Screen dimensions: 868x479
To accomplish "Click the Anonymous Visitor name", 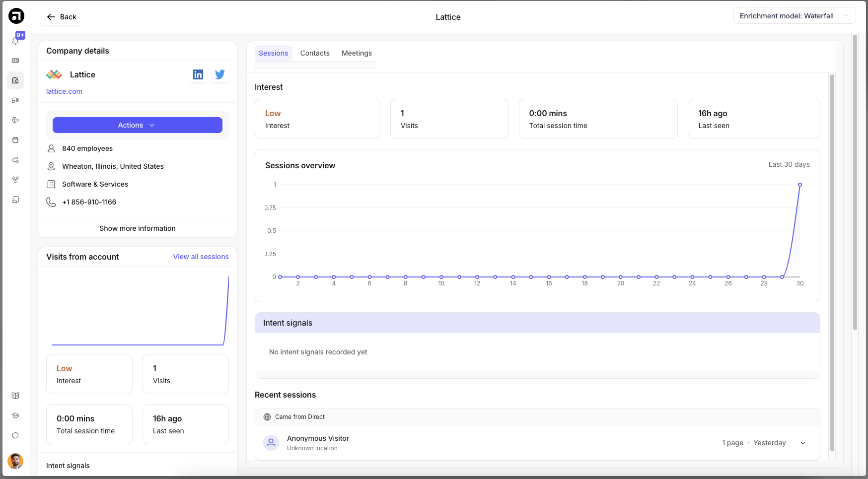I will pos(318,438).
